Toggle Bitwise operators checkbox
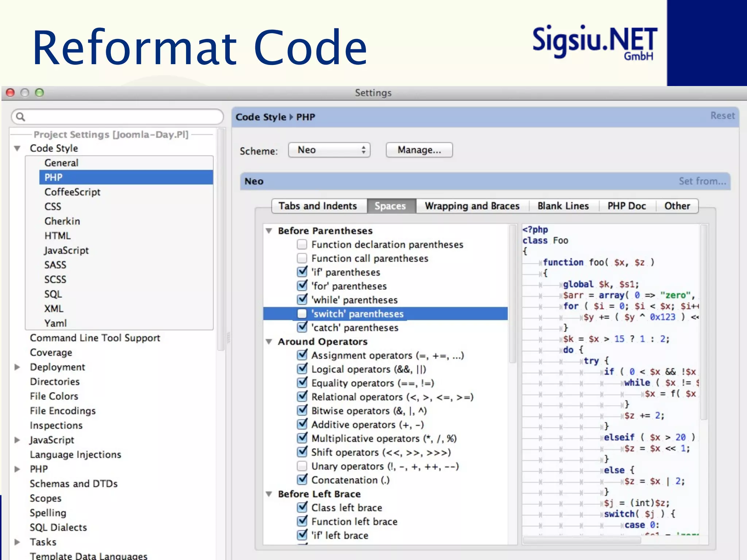Viewport: 747px width, 560px height. (x=302, y=411)
